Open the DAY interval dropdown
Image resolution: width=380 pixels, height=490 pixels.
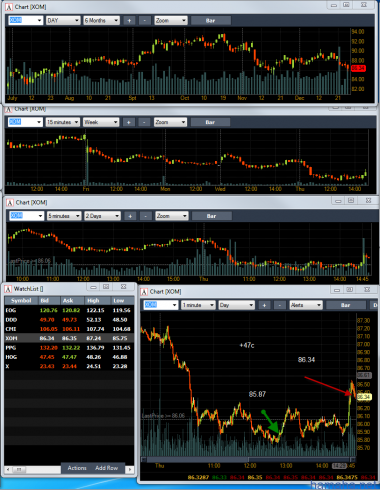[x=63, y=21]
